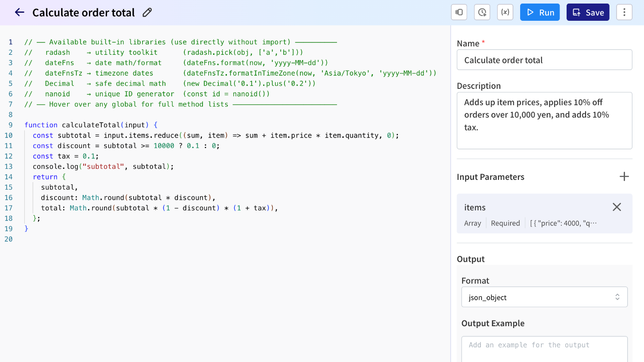Viewport: 644px width, 362px height.
Task: Open the variables (x) button
Action: pyautogui.click(x=505, y=12)
